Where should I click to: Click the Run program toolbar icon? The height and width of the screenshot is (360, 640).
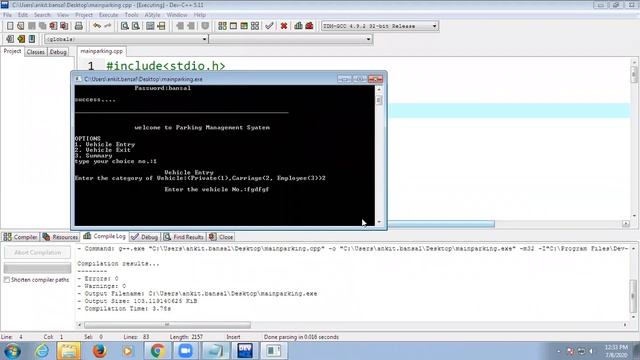pyautogui.click(x=233, y=26)
